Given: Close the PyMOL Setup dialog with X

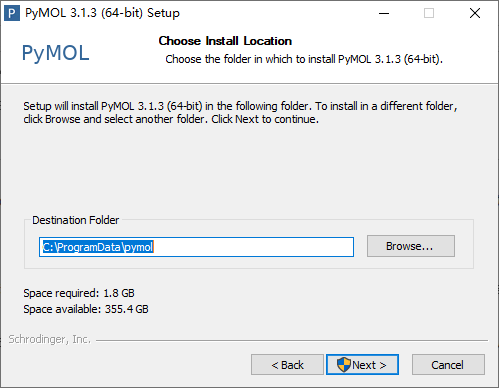Looking at the screenshot, I should 475,13.
